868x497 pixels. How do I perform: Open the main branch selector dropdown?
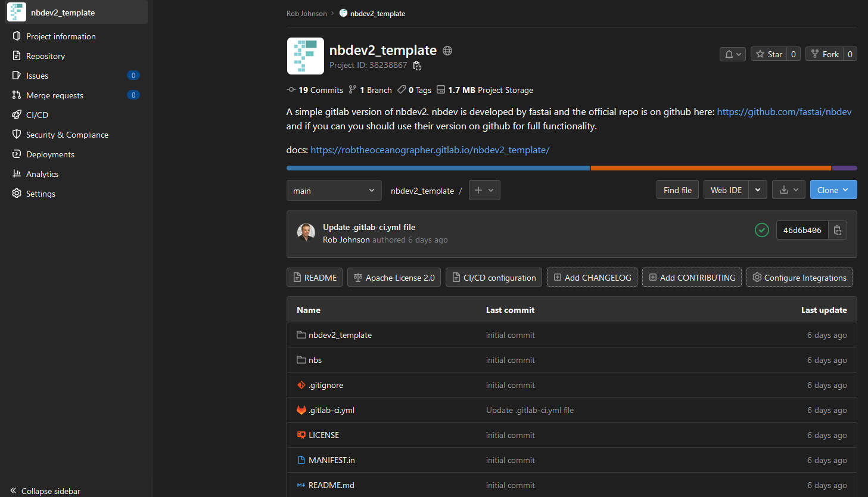pyautogui.click(x=334, y=191)
